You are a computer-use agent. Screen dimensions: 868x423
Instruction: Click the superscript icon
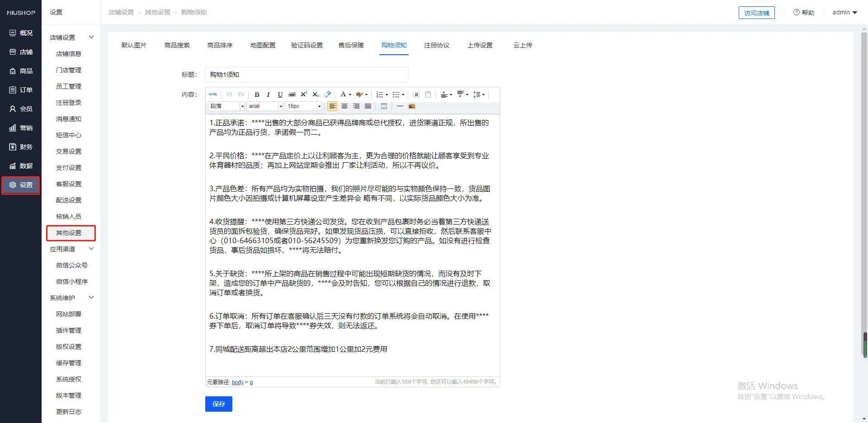pyautogui.click(x=304, y=94)
